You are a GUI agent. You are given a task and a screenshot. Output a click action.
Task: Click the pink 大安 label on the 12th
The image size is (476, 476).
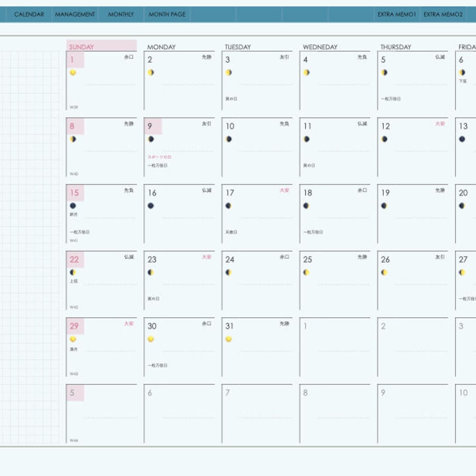440,124
